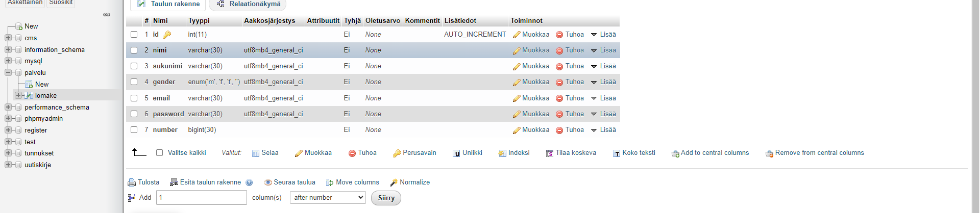Open the Lisää menu for nimi
This screenshot has width=980, height=213.
click(x=603, y=50)
